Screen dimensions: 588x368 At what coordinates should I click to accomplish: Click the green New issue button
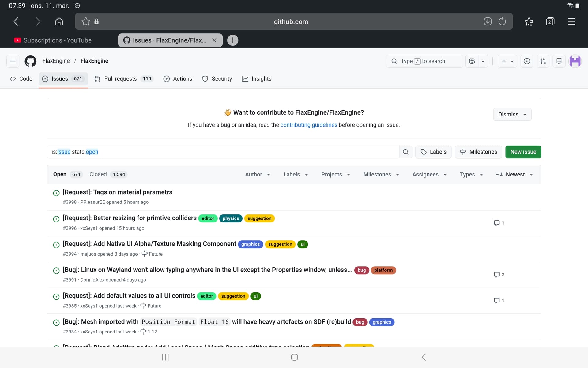pyautogui.click(x=523, y=152)
